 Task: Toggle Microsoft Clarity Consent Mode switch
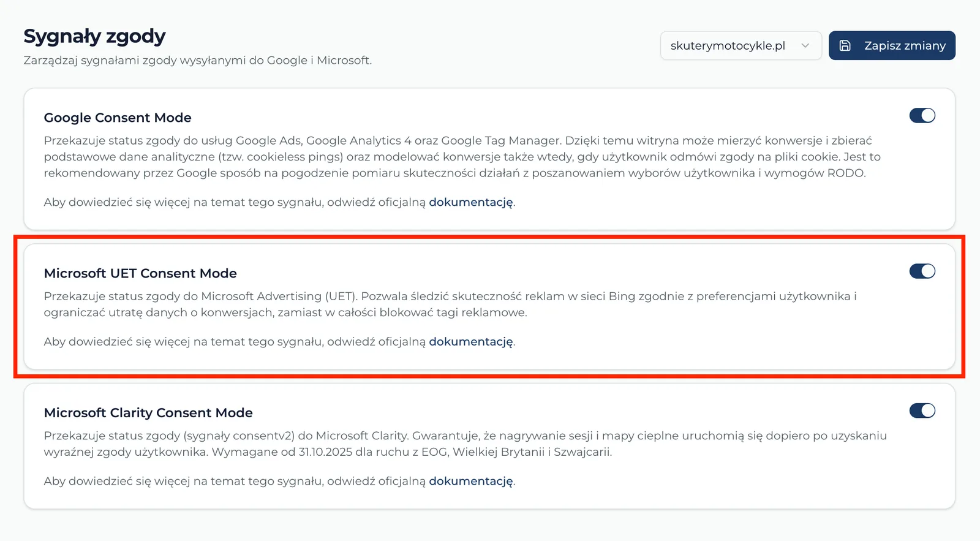coord(922,410)
